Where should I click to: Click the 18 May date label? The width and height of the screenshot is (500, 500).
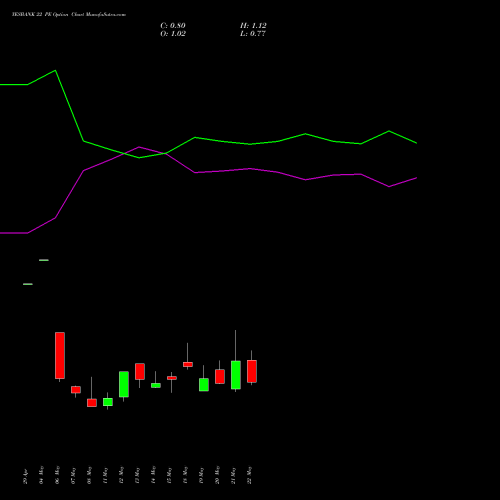click(x=186, y=475)
